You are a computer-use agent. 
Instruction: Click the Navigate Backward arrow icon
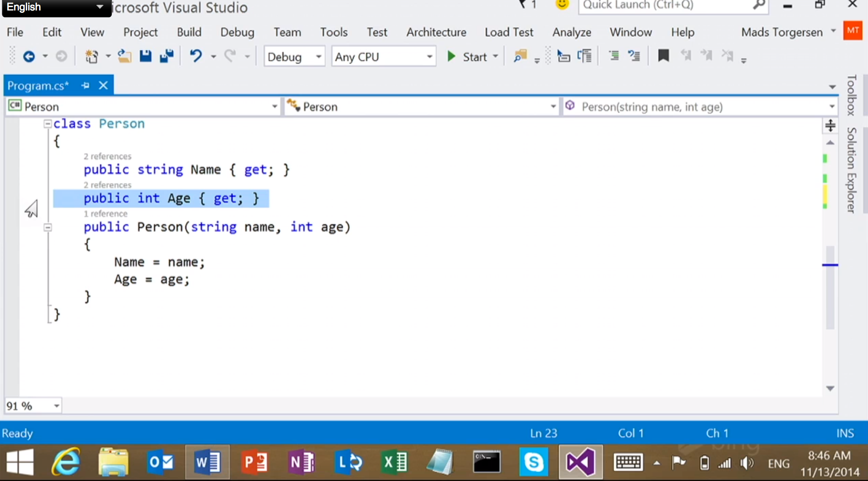pyautogui.click(x=29, y=56)
